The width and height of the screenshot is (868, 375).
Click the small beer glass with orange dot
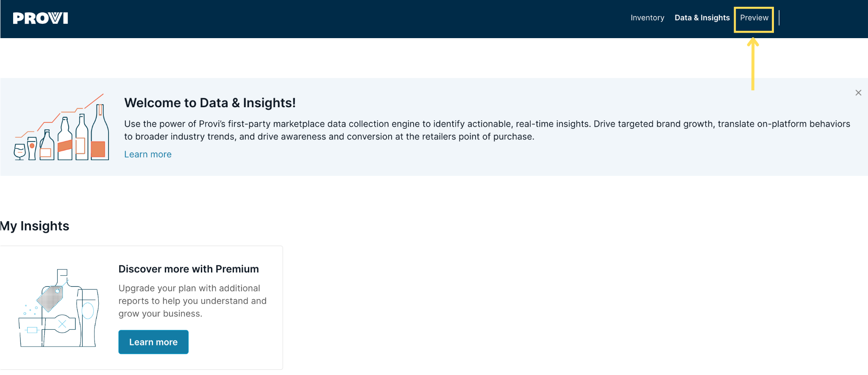tap(32, 148)
